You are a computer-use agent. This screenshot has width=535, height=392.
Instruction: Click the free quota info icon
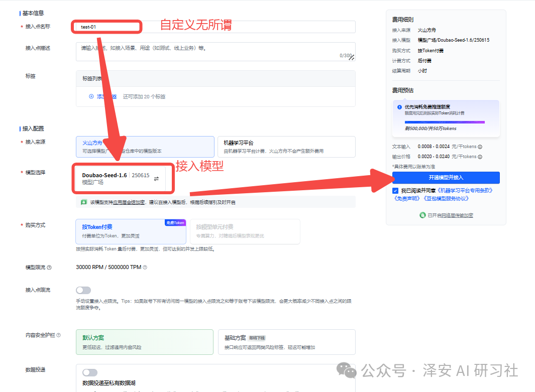[x=399, y=107]
